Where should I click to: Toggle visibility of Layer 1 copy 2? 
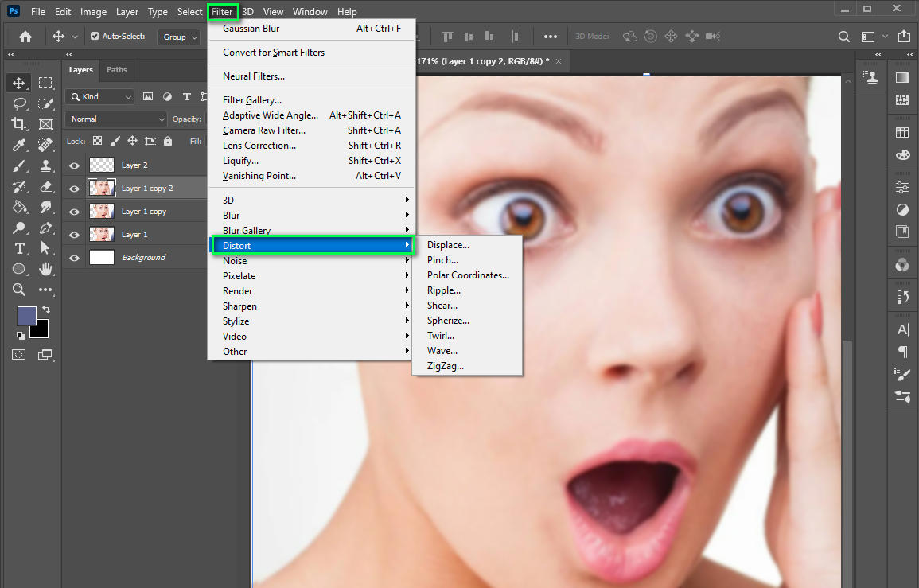(73, 188)
